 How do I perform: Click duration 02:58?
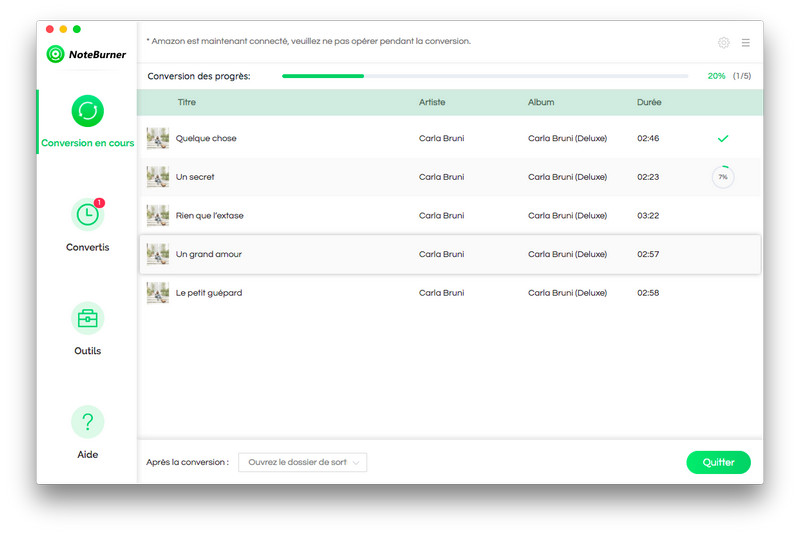click(648, 293)
